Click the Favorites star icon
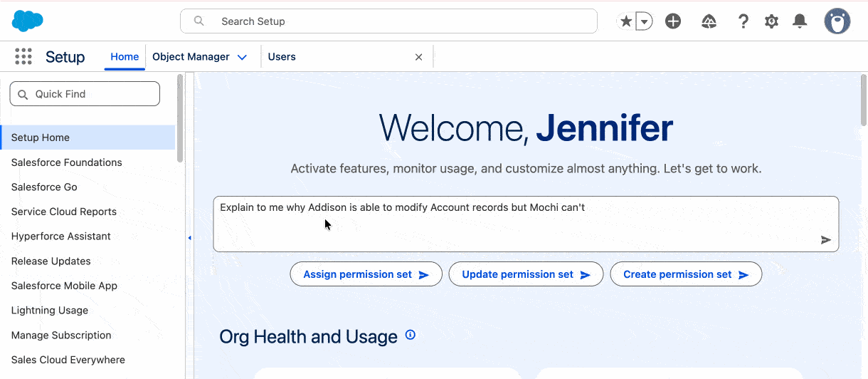 point(626,21)
